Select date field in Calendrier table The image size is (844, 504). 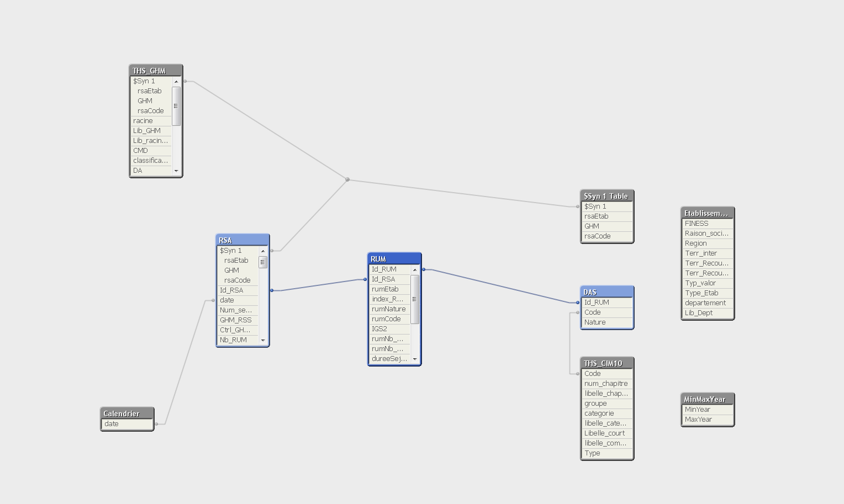point(127,424)
